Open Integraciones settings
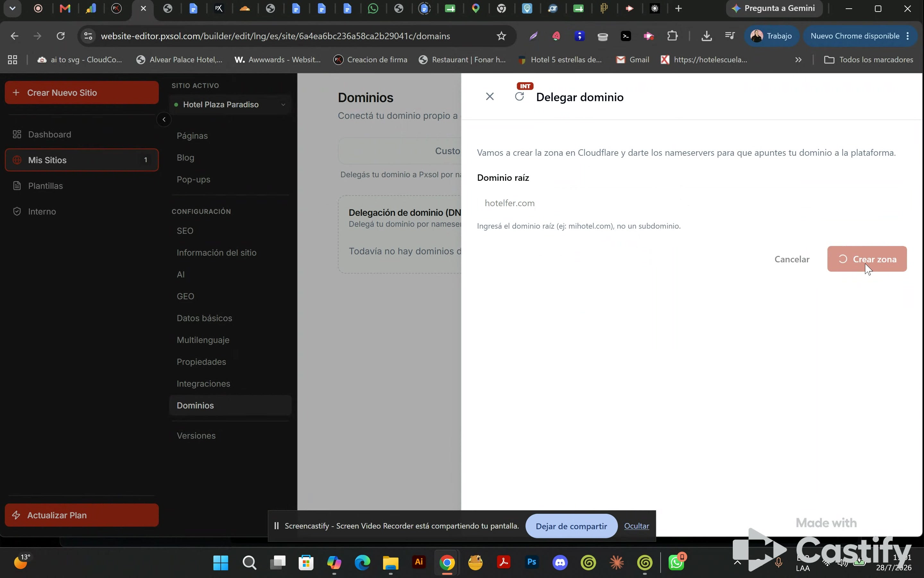The width and height of the screenshot is (924, 578). pos(203,383)
